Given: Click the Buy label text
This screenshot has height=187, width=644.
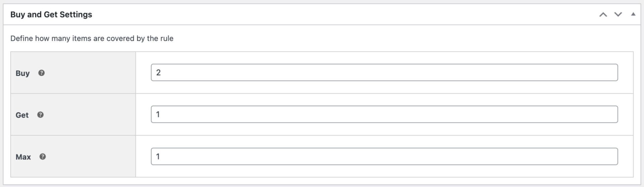Looking at the screenshot, I should click(22, 73).
